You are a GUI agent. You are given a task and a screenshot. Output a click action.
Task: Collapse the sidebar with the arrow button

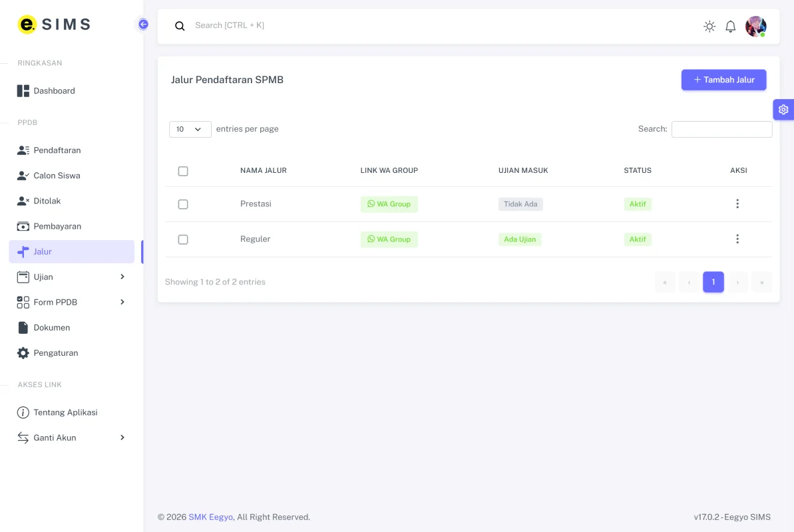pos(143,25)
